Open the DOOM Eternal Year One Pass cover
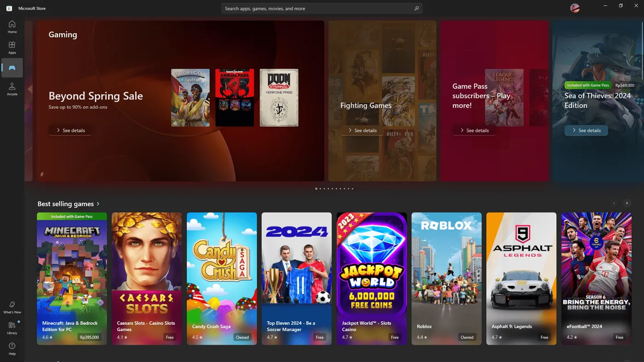 (279, 97)
